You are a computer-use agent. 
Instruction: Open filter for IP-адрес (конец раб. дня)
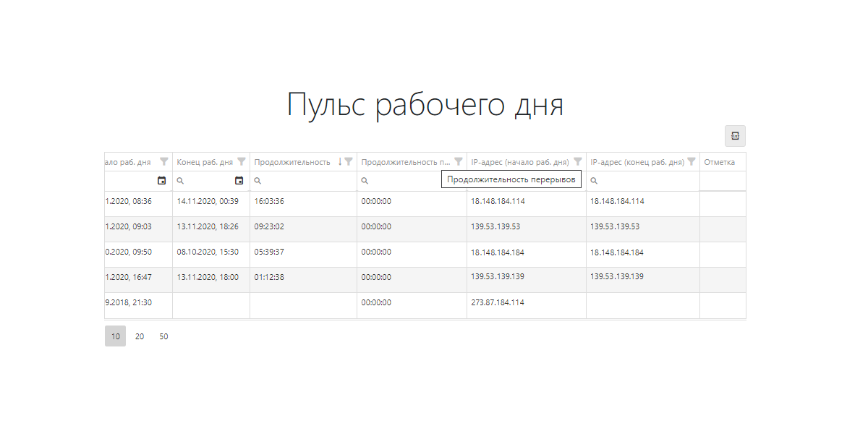click(x=692, y=162)
